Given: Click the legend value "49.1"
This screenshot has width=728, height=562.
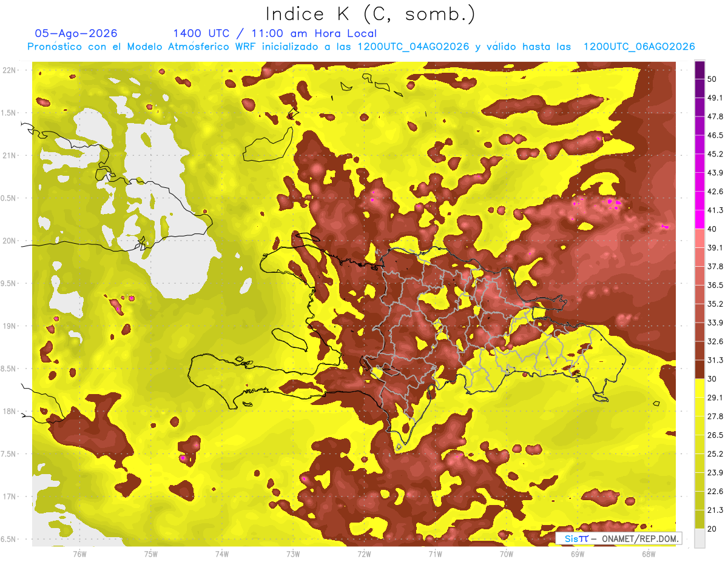Looking at the screenshot, I should click(715, 98).
